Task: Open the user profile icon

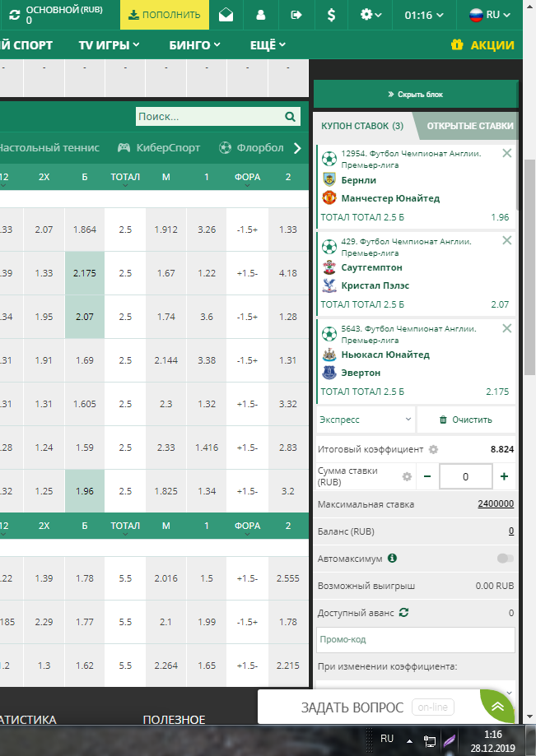Action: tap(261, 15)
